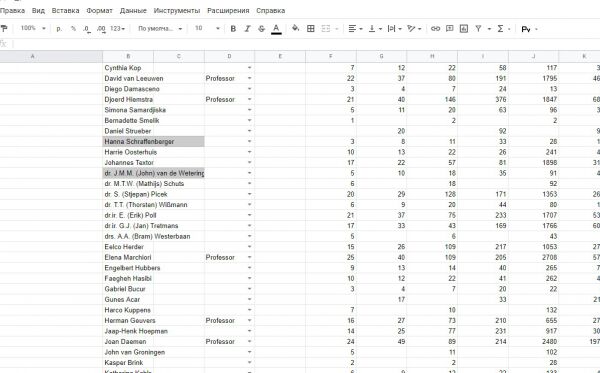600x373 pixels.
Task: Select the cell with value 376
Action: coord(483,99)
